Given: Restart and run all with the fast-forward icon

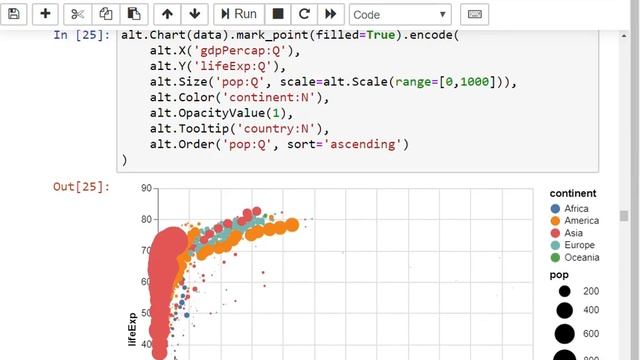Looking at the screenshot, I should 331,14.
